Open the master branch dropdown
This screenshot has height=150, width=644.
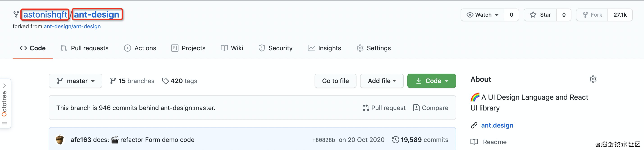tap(75, 81)
